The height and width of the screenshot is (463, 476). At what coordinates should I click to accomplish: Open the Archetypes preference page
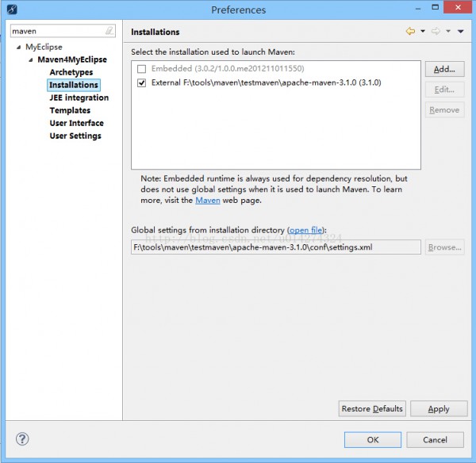click(x=71, y=72)
